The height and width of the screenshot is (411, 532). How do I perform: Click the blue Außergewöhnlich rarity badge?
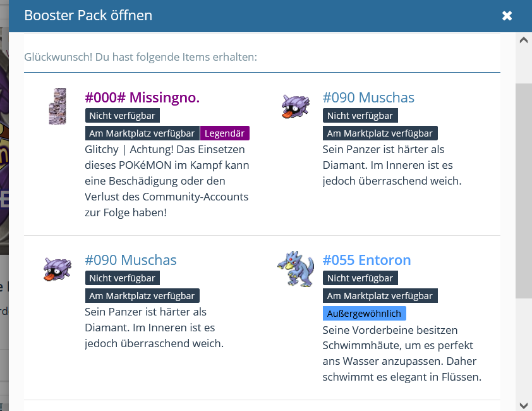click(365, 314)
